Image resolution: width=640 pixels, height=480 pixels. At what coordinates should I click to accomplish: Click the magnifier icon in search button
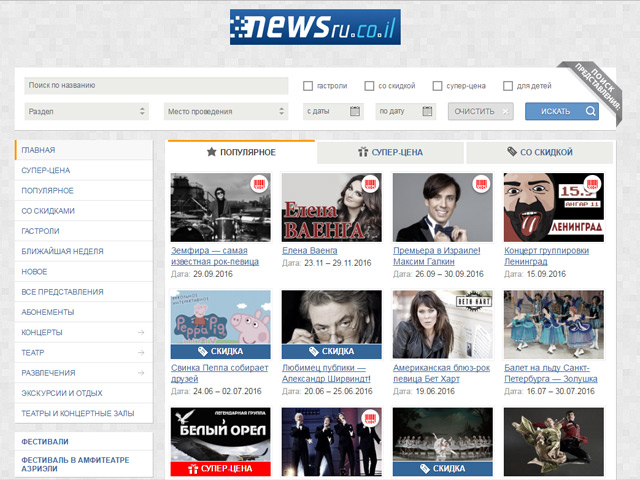point(591,111)
